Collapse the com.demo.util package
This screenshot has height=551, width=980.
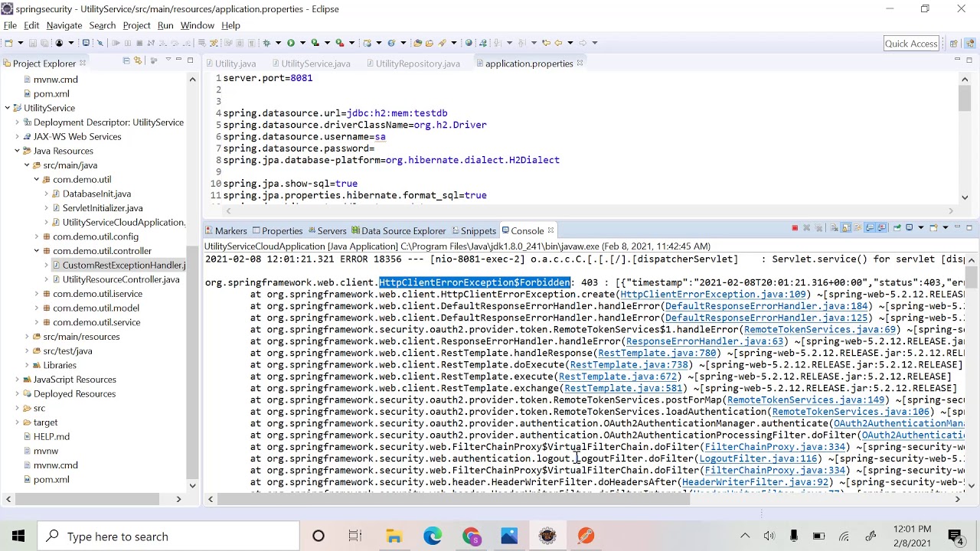click(36, 179)
